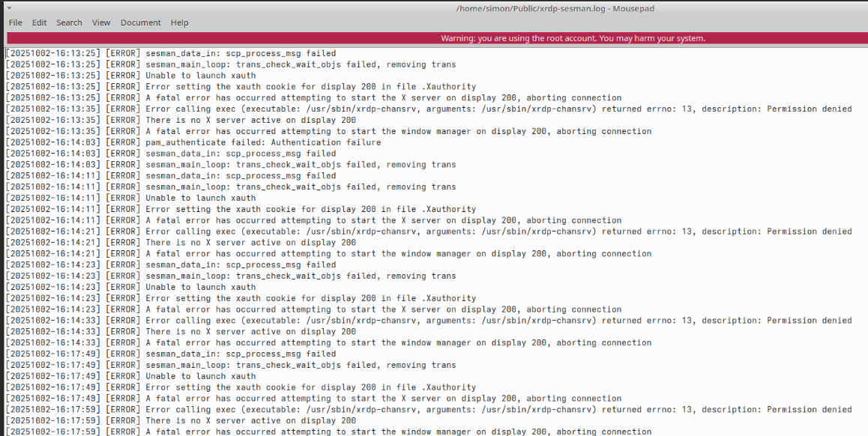The height and width of the screenshot is (436, 868).
Task: Click the 16:14:33 window manager fatal error line
Action: coord(397,343)
